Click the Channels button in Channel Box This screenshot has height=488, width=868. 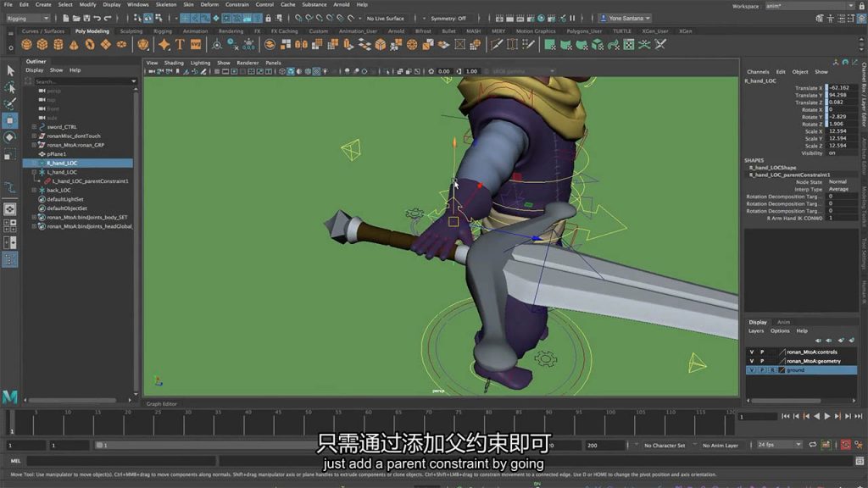(758, 72)
